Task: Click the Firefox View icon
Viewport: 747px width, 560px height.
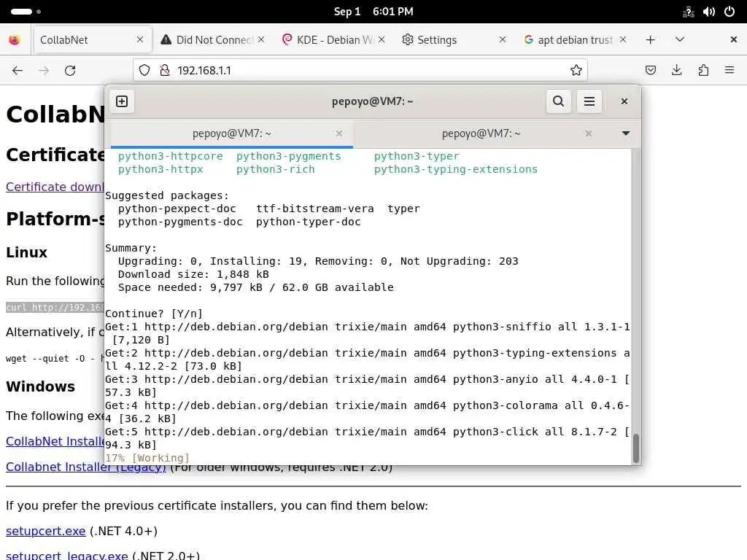Action: (15, 40)
